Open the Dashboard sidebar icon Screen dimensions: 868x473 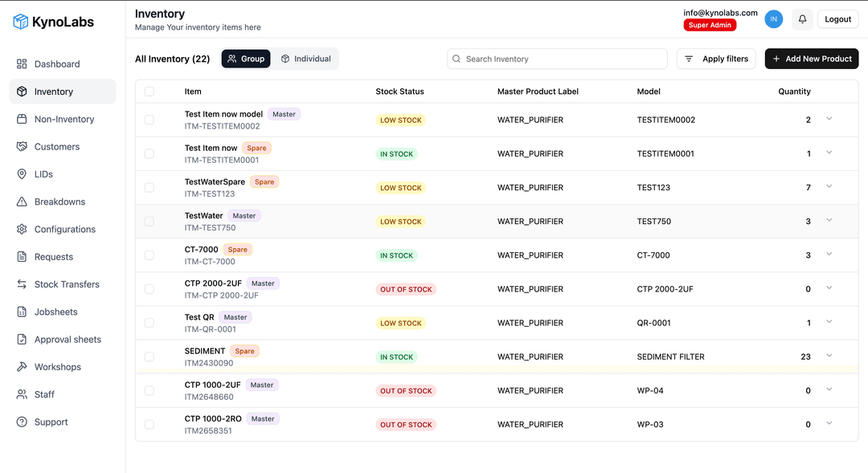click(x=22, y=64)
